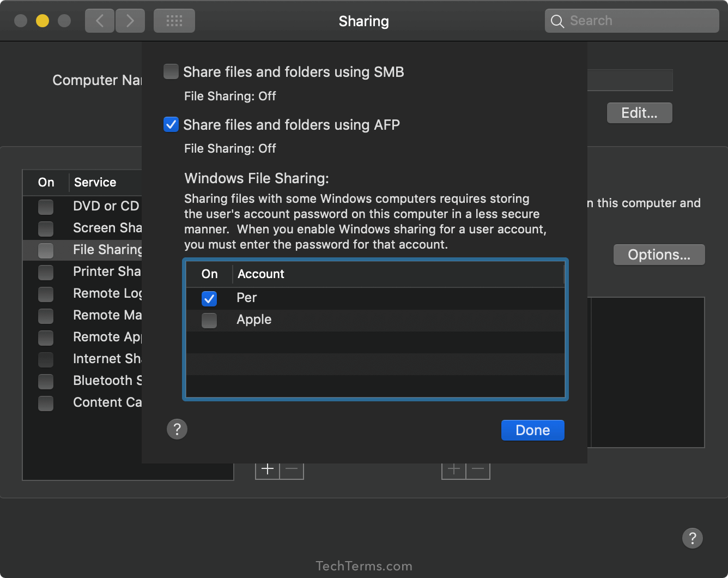
Task: Click the plus icon to add a shared folder
Action: [268, 468]
